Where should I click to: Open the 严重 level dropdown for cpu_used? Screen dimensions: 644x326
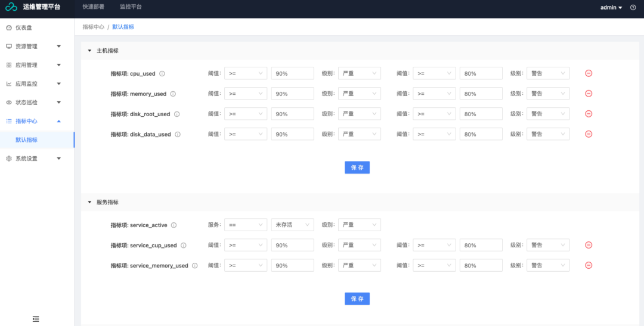360,73
